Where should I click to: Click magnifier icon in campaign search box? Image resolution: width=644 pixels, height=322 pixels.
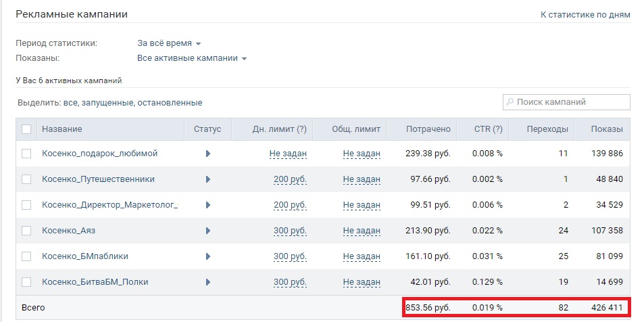510,102
